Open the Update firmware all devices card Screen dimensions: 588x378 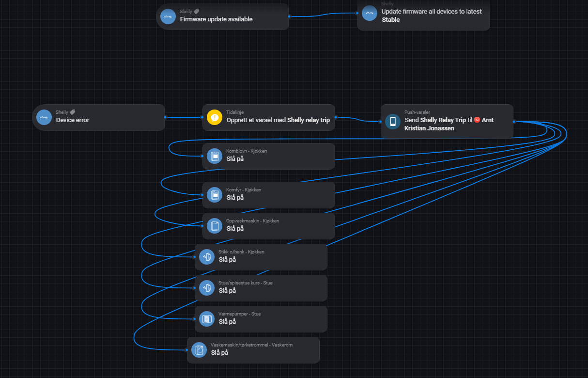pyautogui.click(x=424, y=15)
